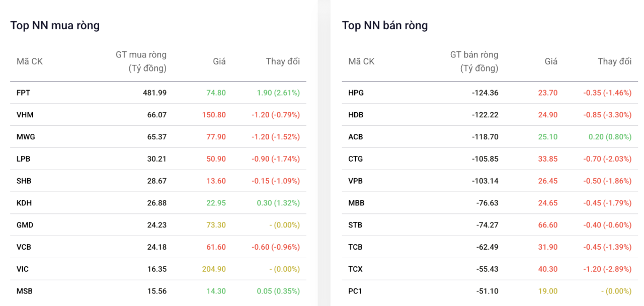Click 'Mã CK' header in net buy table
644x306 pixels.
pyautogui.click(x=30, y=61)
